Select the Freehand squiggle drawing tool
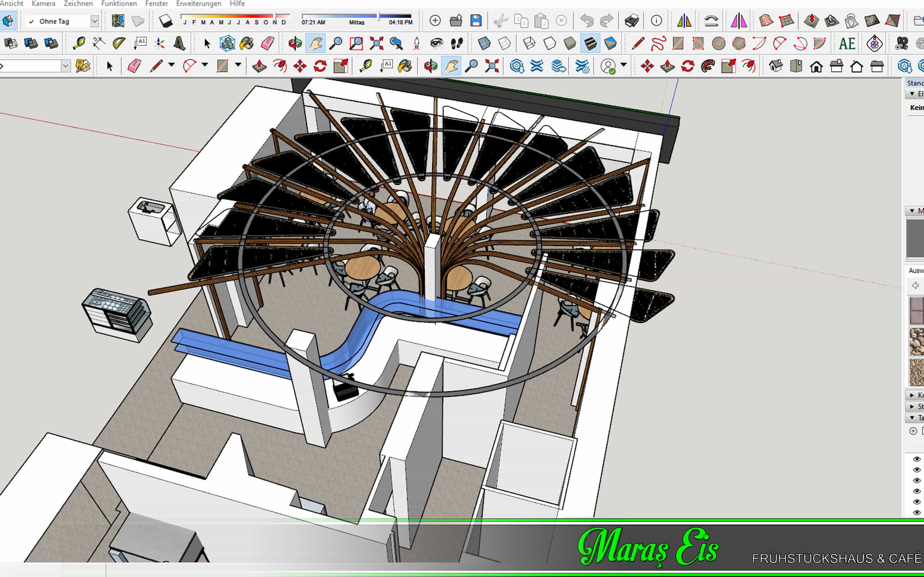The width and height of the screenshot is (924, 577). pyautogui.click(x=658, y=44)
